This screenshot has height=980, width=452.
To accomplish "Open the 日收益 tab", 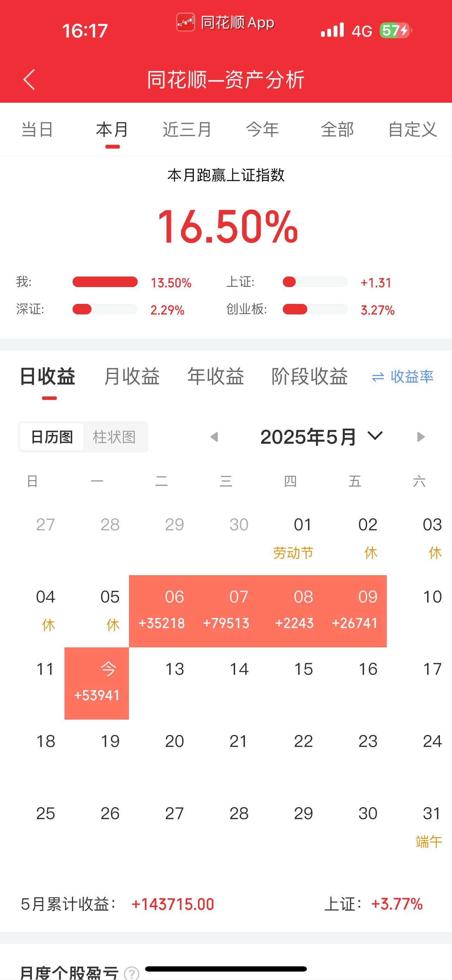I will click(48, 377).
